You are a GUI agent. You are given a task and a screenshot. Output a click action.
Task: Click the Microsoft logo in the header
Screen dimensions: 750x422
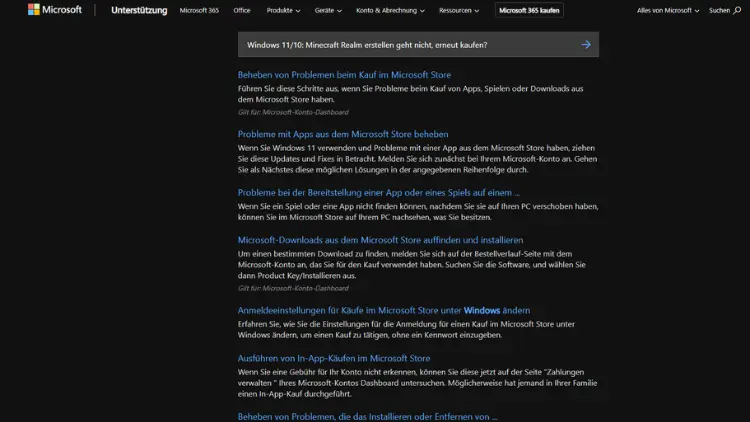pos(55,10)
